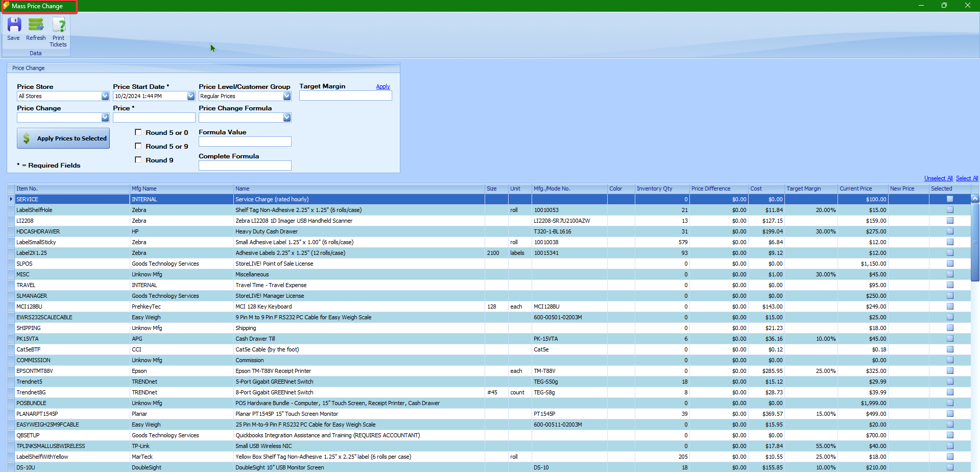Select the checkbox for the LI2208 row
Image resolution: width=980 pixels, height=472 pixels.
pos(950,221)
